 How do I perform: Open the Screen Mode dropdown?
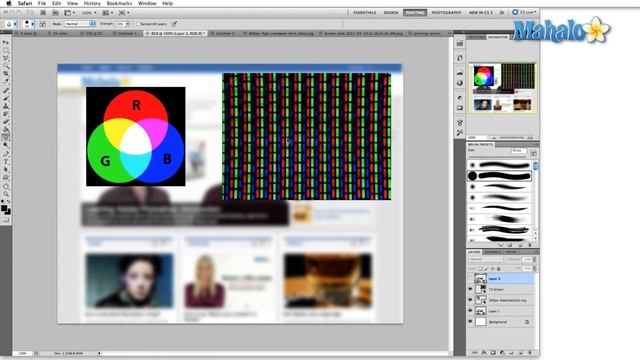pyautogui.click(x=124, y=13)
